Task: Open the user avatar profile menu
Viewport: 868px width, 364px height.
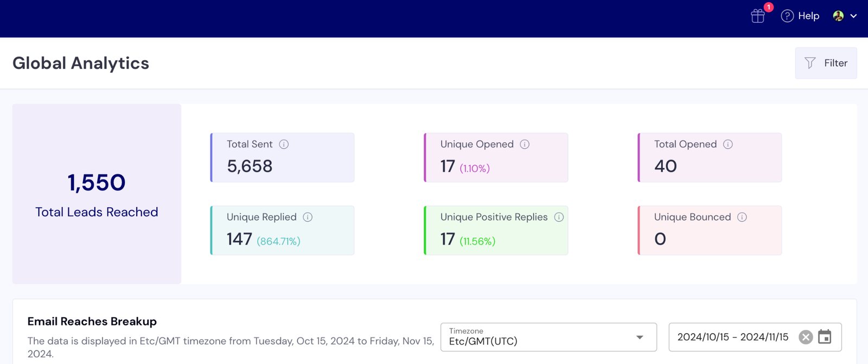Action: [838, 16]
